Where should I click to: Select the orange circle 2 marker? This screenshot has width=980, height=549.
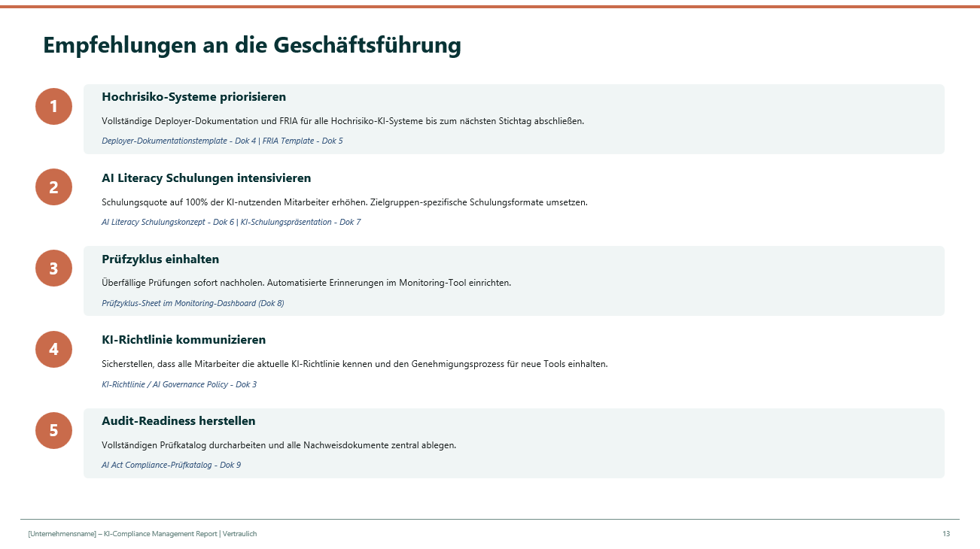coord(53,187)
